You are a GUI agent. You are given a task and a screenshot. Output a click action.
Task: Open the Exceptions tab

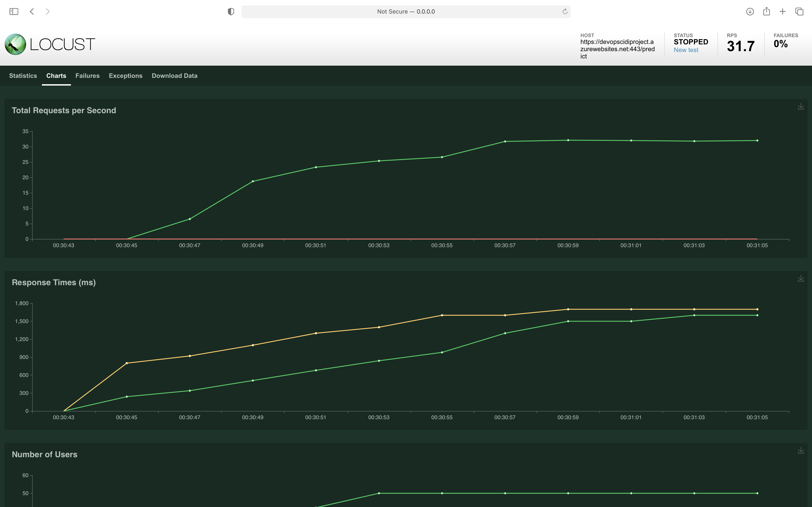click(x=126, y=76)
